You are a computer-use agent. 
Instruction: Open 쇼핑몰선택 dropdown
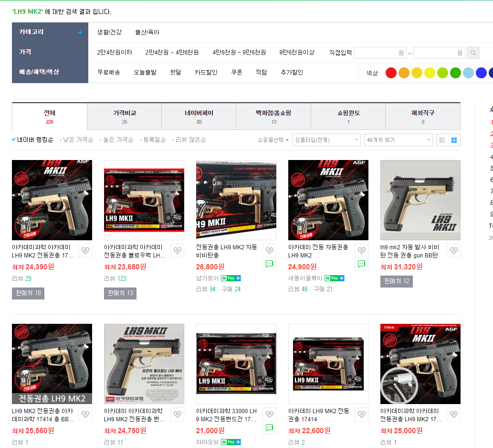tap(273, 140)
